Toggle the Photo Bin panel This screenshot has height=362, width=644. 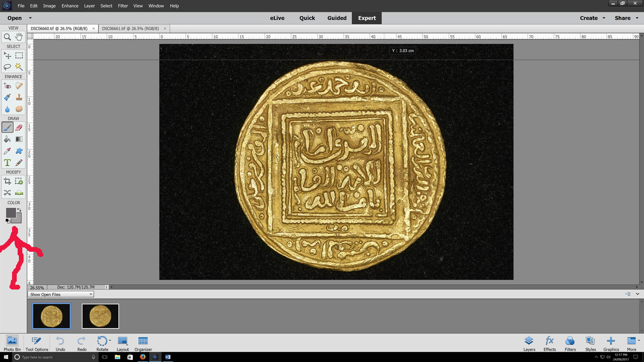(12, 344)
